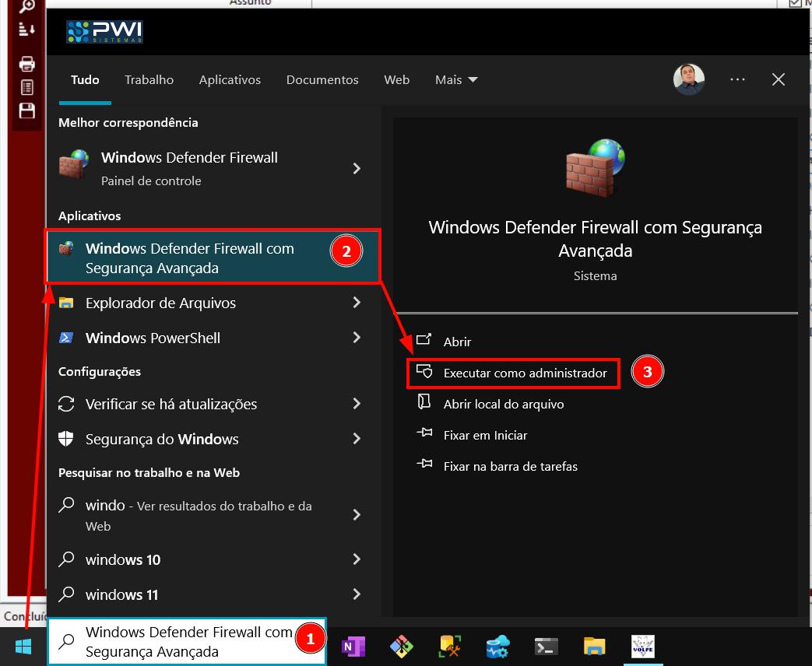Click the Windows Start button
The image size is (812, 666).
[x=23, y=646]
